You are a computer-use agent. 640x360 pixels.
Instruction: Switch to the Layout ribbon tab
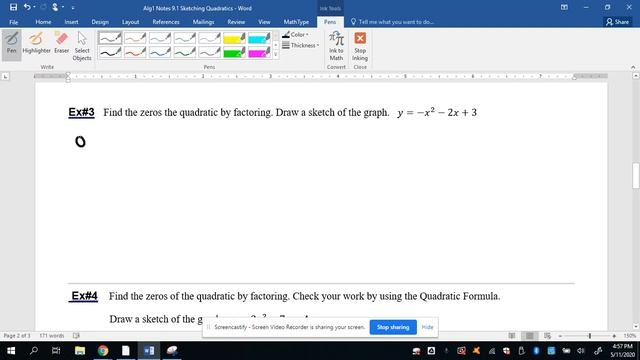(x=131, y=22)
